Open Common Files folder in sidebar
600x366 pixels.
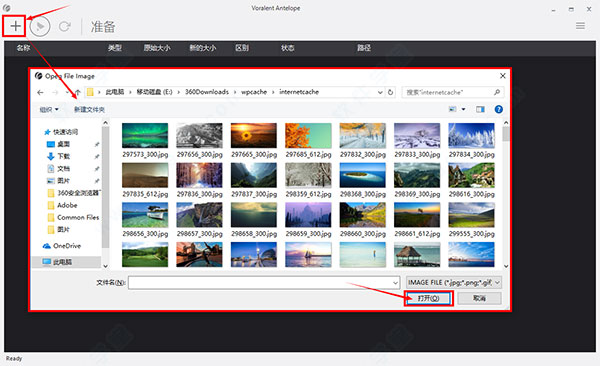73,217
